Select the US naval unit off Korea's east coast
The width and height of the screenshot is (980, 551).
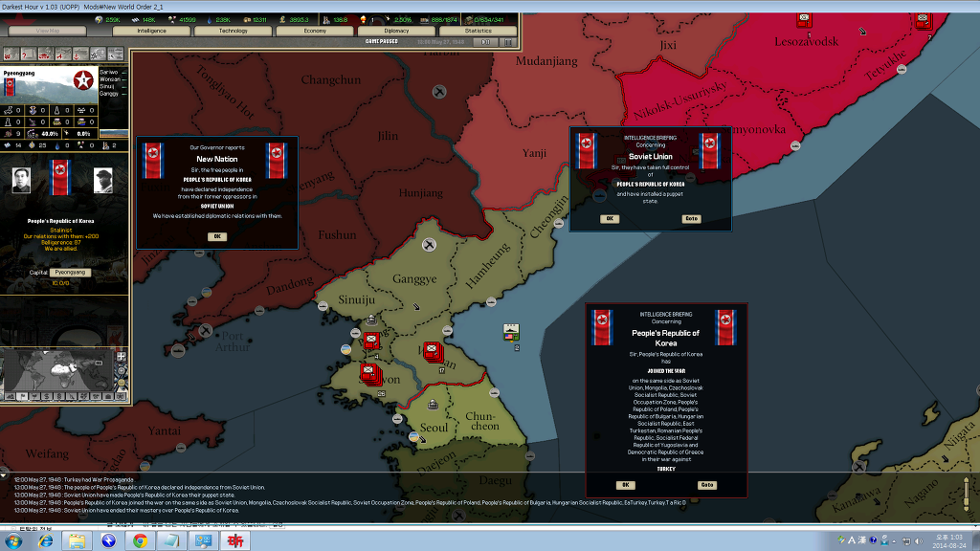pos(511,332)
